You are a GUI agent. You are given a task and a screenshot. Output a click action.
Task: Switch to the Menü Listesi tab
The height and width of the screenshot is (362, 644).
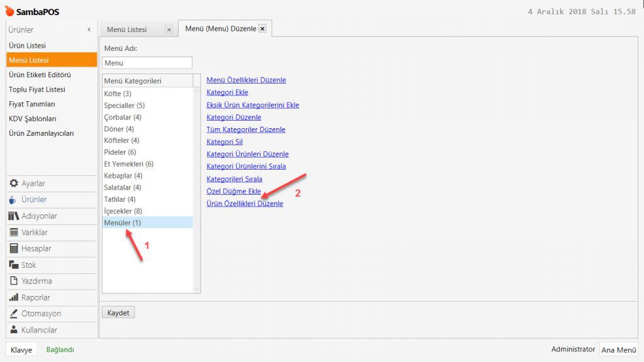(127, 30)
